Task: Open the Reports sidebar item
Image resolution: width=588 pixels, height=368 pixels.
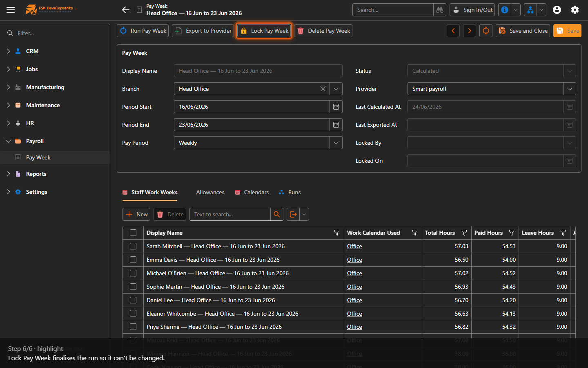Action: click(36, 174)
